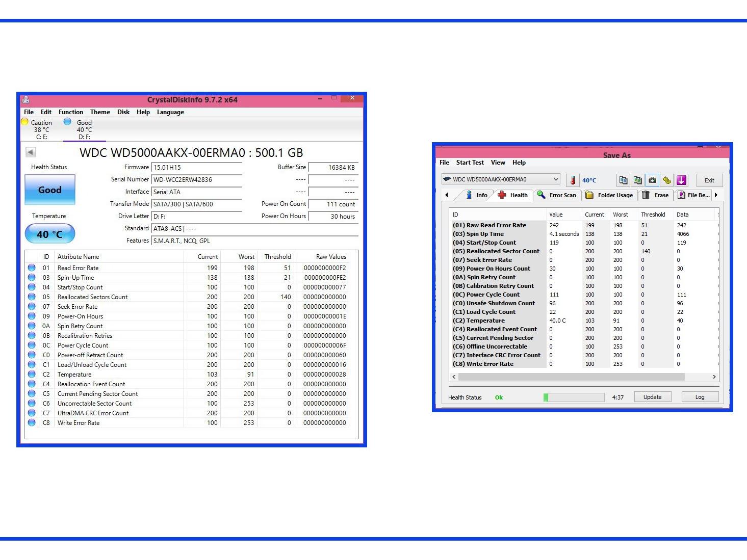747x560 pixels.
Task: Click the status orb for Seek Error Rate
Action: tap(32, 306)
